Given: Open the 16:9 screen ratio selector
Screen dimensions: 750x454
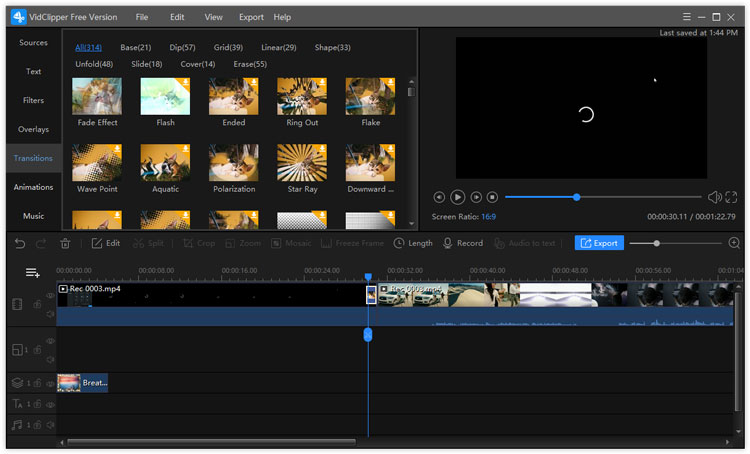Looking at the screenshot, I should (488, 217).
